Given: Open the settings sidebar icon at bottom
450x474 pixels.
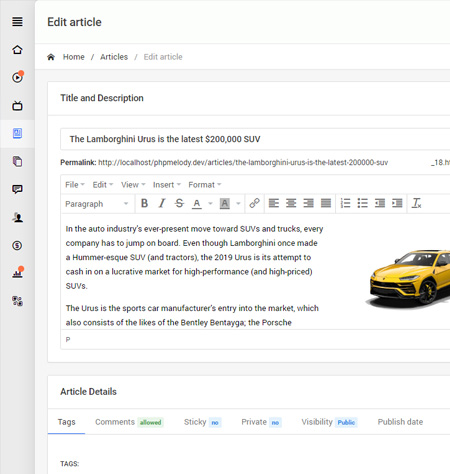Looking at the screenshot, I should click(17, 301).
